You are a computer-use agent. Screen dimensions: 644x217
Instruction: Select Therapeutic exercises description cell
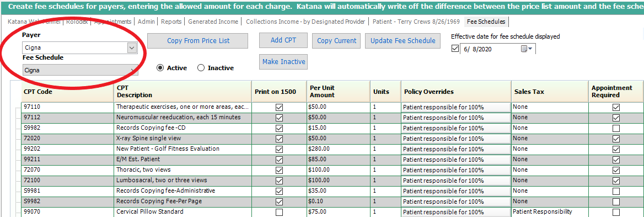183,107
